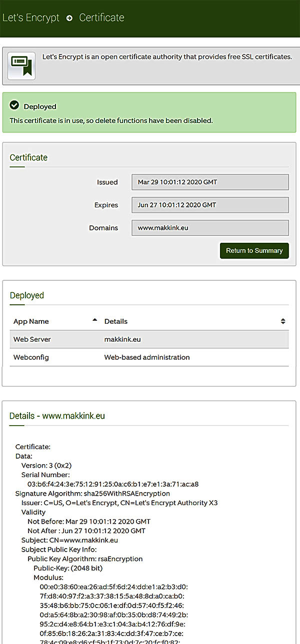The height and width of the screenshot is (644, 300).
Task: Click the breadcrumb arrow icon
Action: [69, 18]
